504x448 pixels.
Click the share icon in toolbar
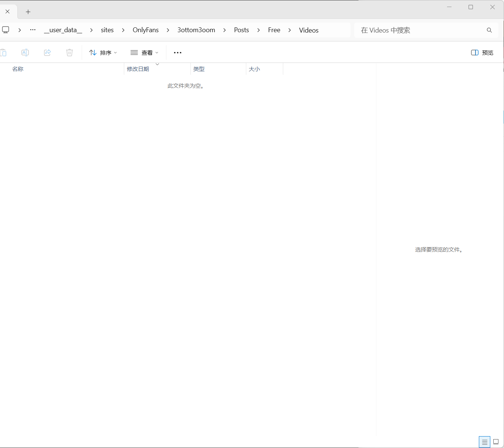(47, 53)
